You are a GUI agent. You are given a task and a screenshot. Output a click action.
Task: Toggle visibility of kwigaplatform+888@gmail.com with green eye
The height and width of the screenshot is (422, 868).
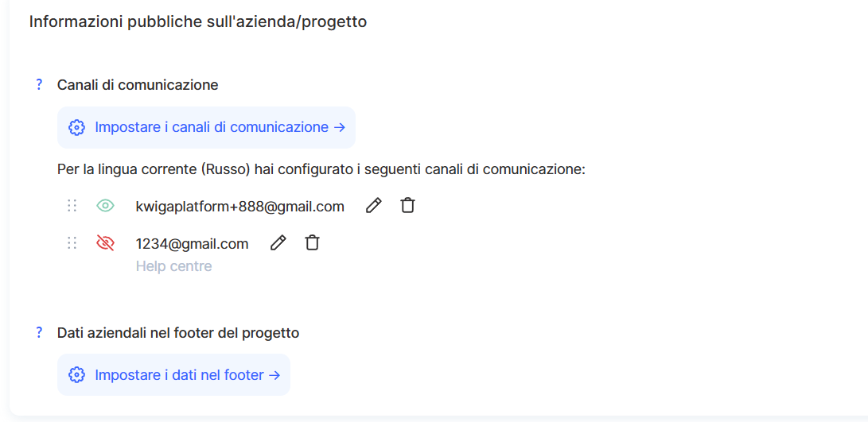pyautogui.click(x=105, y=206)
